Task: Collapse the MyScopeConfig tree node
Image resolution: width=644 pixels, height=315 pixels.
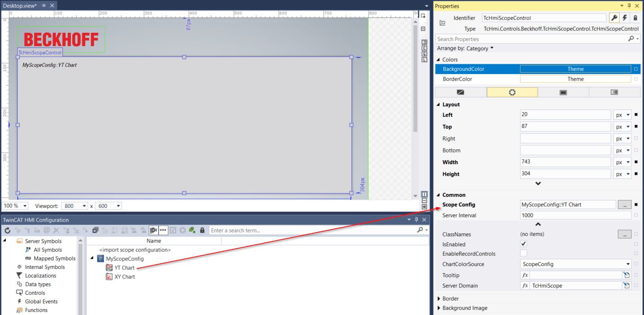Action: click(x=93, y=258)
